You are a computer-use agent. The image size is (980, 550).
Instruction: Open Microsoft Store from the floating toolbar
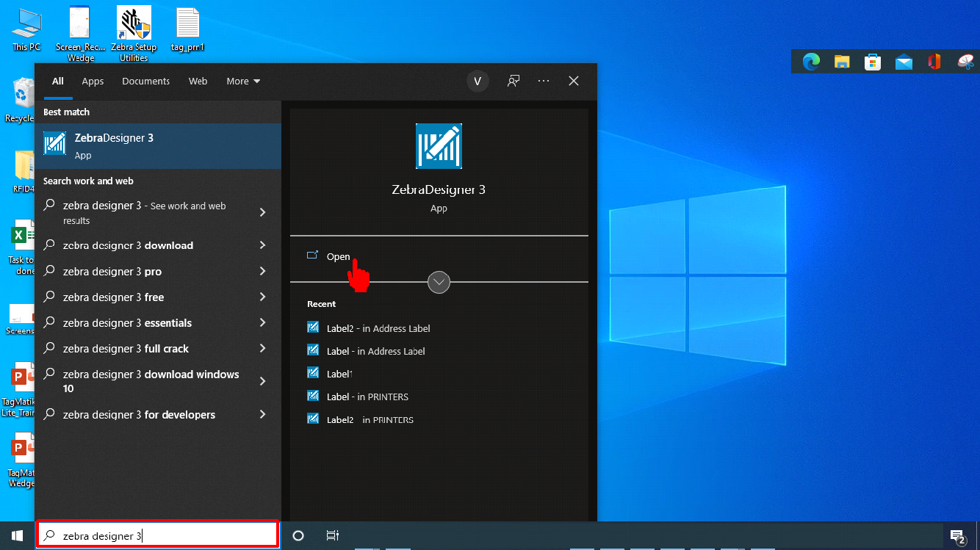tap(873, 62)
